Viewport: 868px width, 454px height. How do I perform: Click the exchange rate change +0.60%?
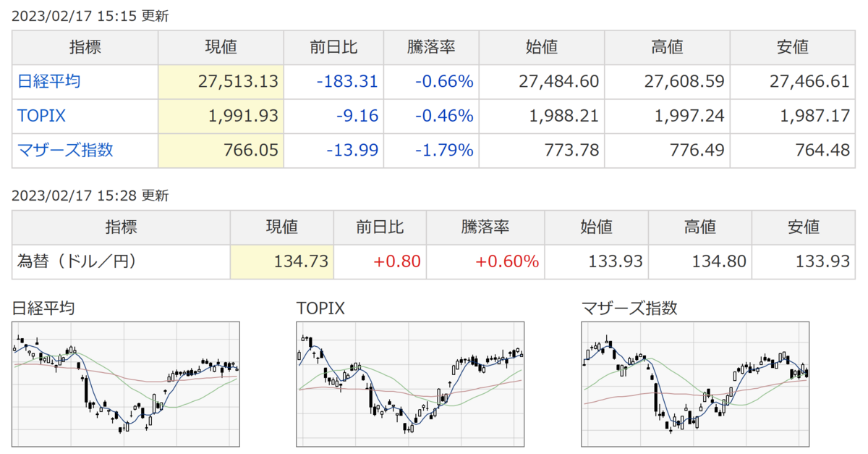507,261
